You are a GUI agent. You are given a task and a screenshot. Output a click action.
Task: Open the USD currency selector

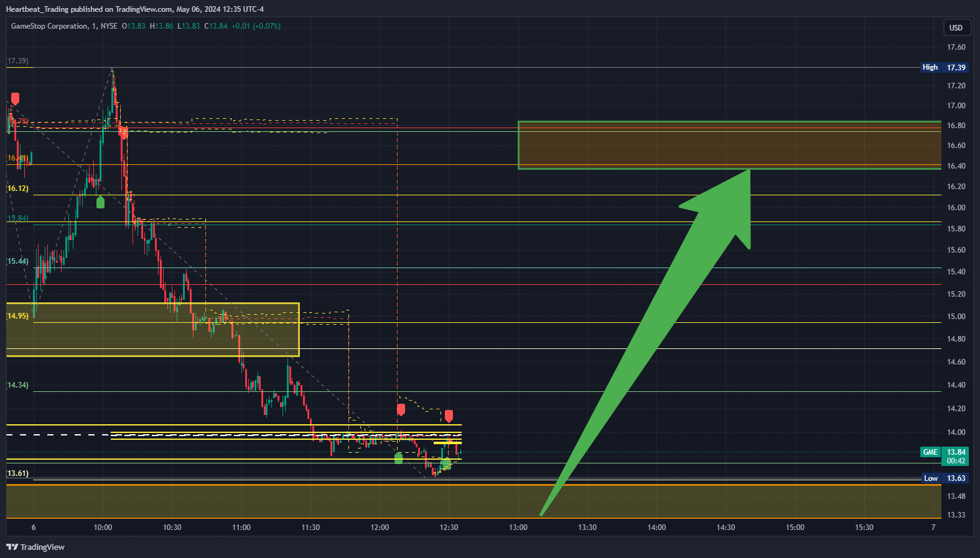(956, 27)
